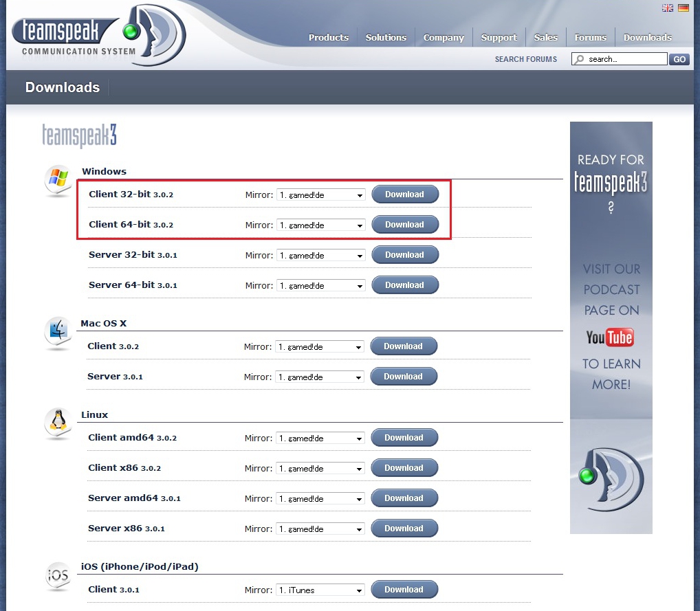Click the 'Server 32-bit 3.0.1' label
Image resolution: width=700 pixels, height=611 pixels.
pyautogui.click(x=133, y=255)
